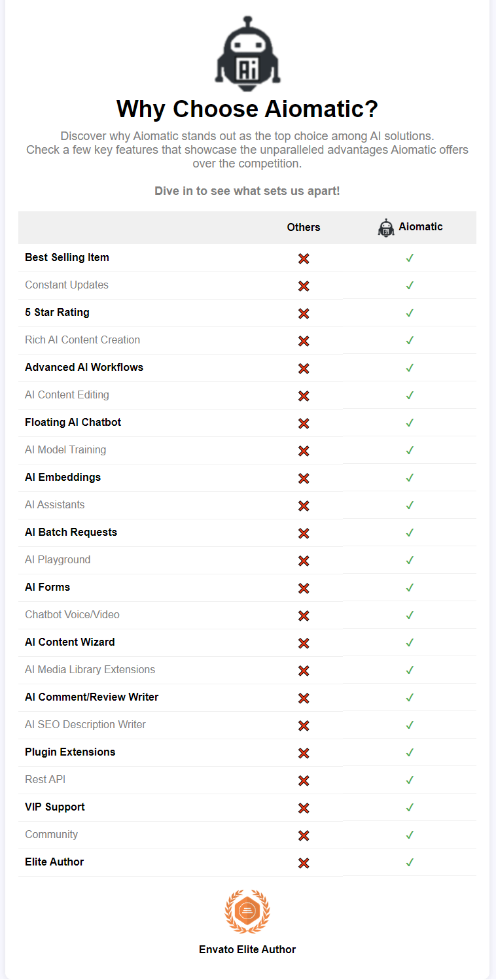Click green checkmark for AI Embeddings
Screen dimensions: 496x980
tap(410, 478)
